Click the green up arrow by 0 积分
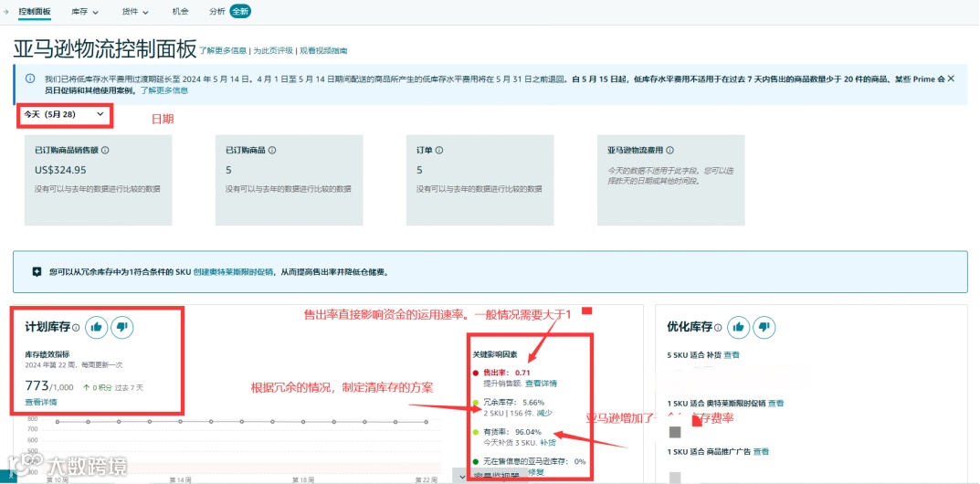Screen dimensions: 980x484 click(85, 388)
